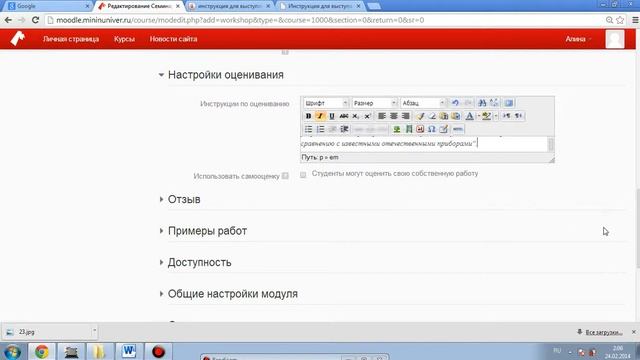Apply strikethrough formatting in the editor

click(x=344, y=116)
